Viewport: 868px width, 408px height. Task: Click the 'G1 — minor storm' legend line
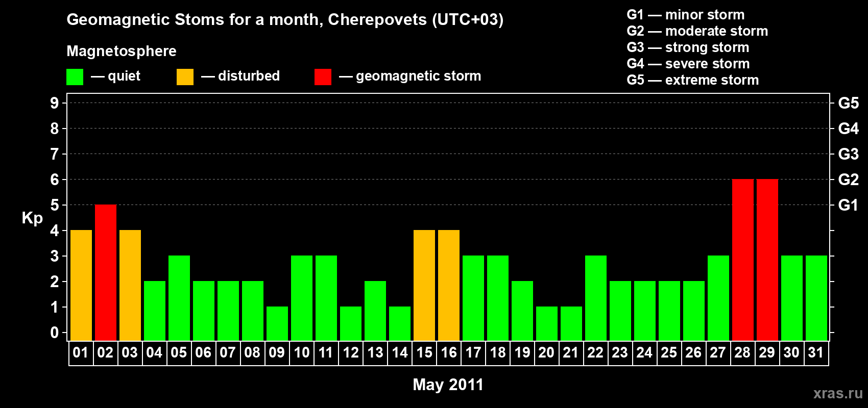686,15
